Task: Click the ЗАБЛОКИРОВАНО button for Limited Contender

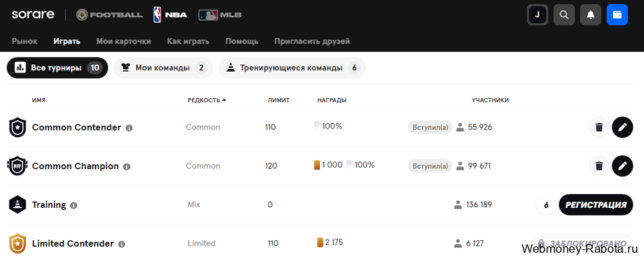Action: [x=582, y=242]
